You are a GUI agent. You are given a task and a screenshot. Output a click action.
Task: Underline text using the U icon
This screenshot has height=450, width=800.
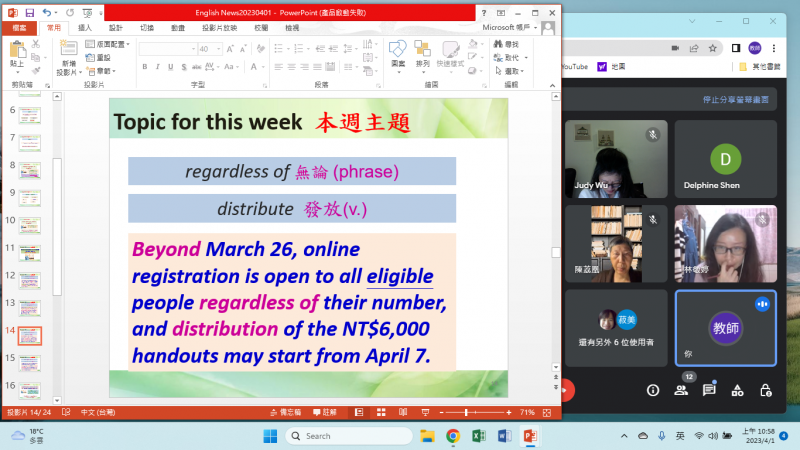170,67
